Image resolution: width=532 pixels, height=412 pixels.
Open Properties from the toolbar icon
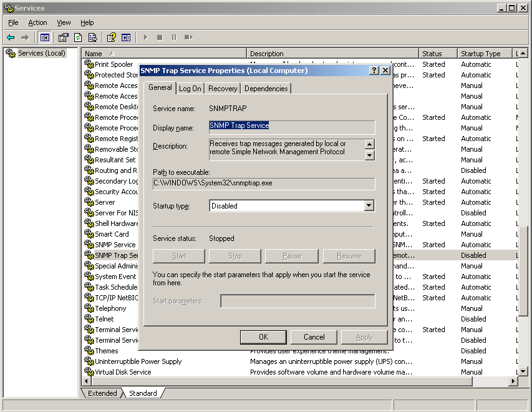click(x=63, y=37)
